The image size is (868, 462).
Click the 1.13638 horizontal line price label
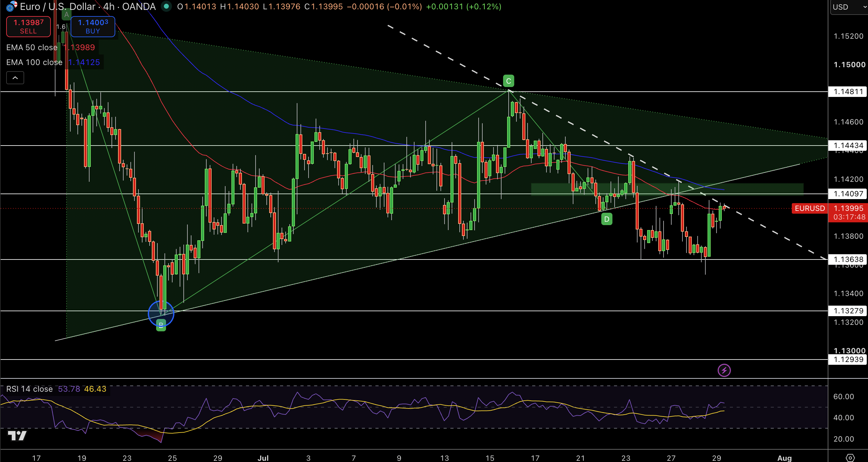click(848, 259)
